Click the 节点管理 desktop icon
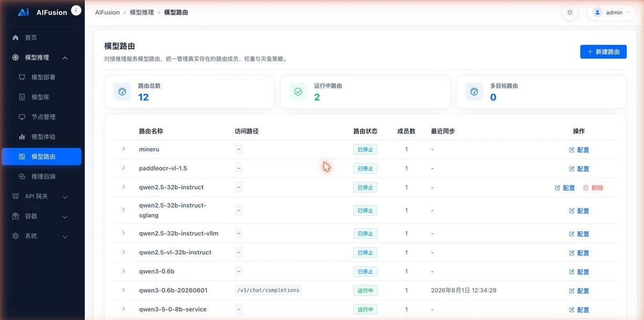This screenshot has width=644, height=320. (22, 117)
